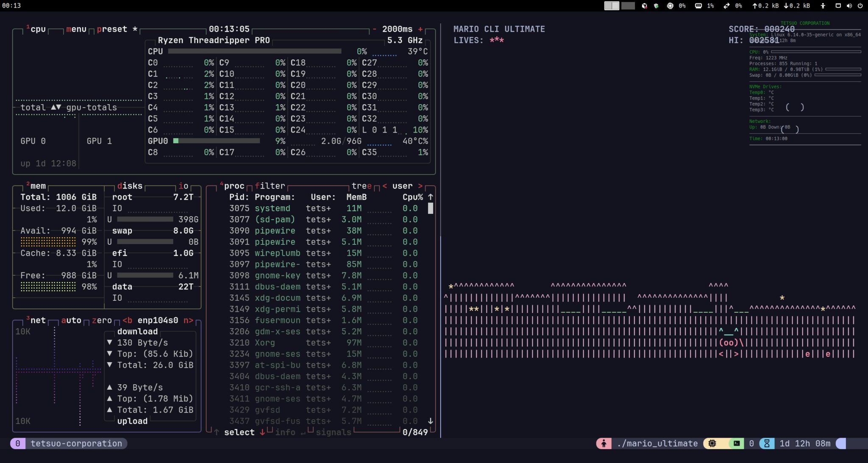This screenshot has height=463, width=868.
Task: Click the GPU0 usage bar
Action: coord(216,141)
